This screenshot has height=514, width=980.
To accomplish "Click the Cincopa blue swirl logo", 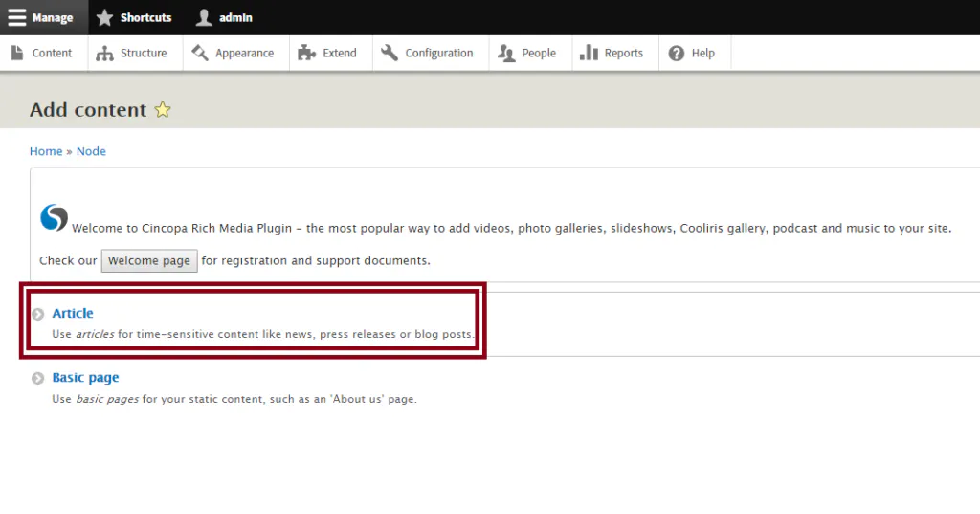I will pos(54,217).
